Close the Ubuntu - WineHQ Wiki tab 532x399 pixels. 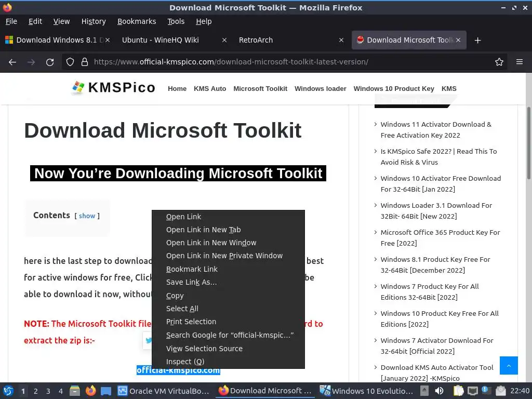click(224, 40)
